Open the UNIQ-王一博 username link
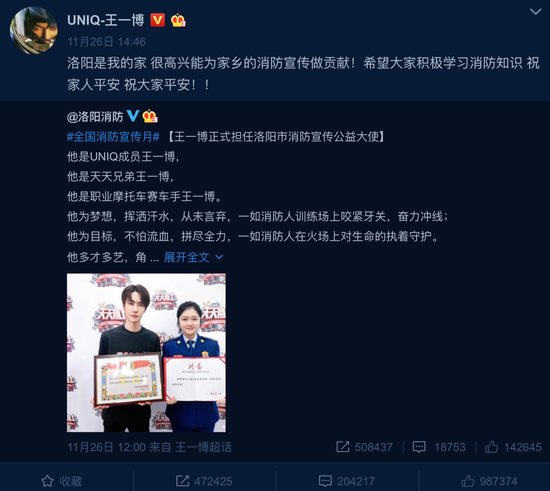The image size is (550, 491). [106, 20]
